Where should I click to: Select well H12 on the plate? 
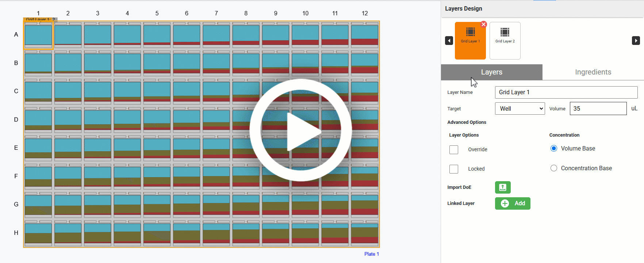pyautogui.click(x=364, y=233)
